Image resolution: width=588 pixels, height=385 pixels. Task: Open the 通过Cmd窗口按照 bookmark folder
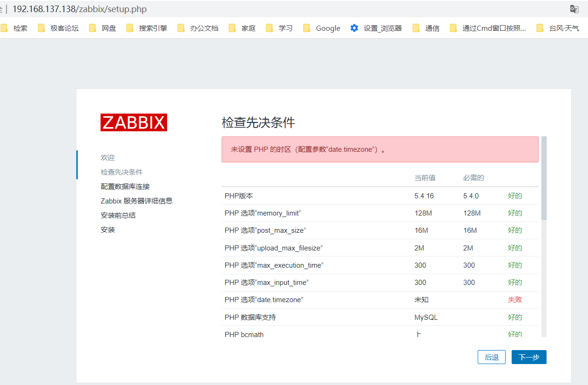[488, 28]
